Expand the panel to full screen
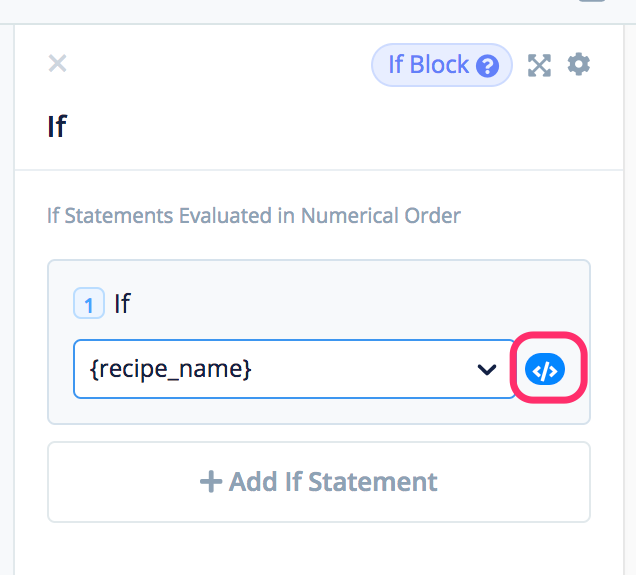 click(x=540, y=65)
